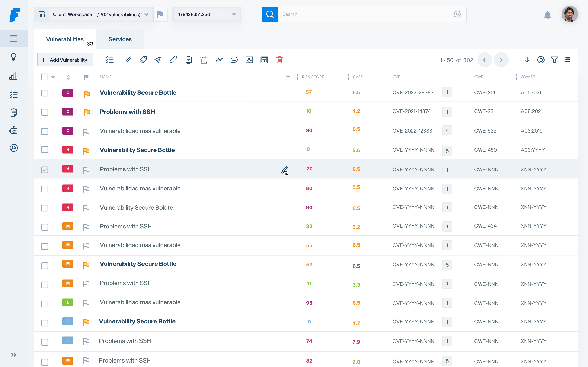Screen dimensions: 588x367
Task: Click the download arrow icon
Action: click(x=527, y=60)
